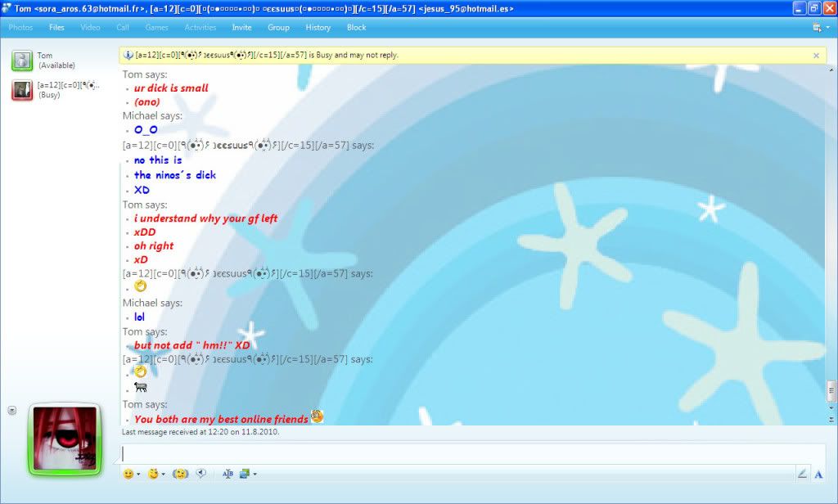Switch to handwriting input mode
This screenshot has width=838, height=504.
click(803, 473)
